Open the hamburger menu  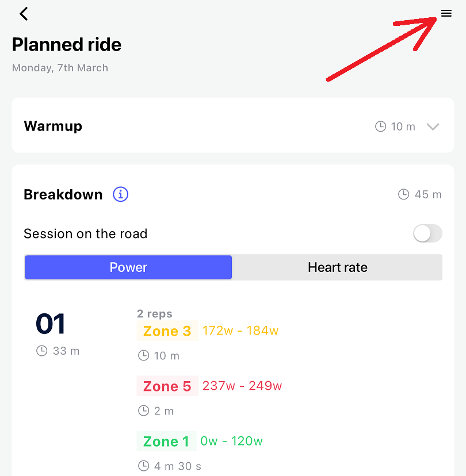coord(446,13)
